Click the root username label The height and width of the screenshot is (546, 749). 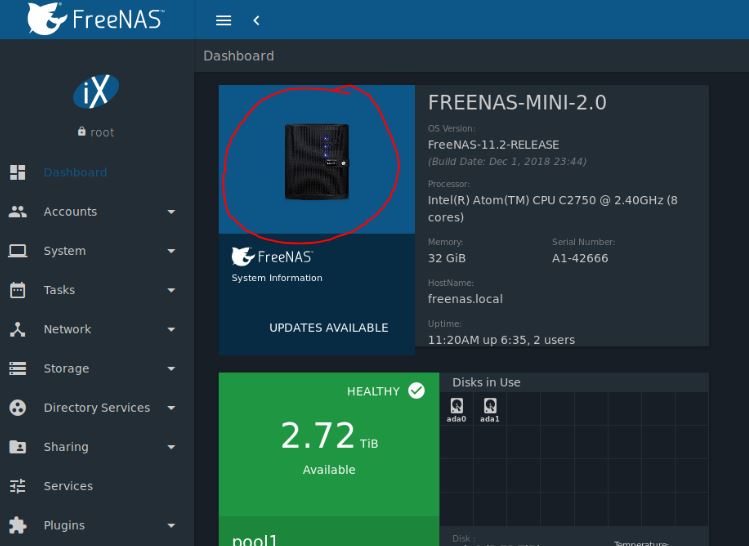pos(102,132)
